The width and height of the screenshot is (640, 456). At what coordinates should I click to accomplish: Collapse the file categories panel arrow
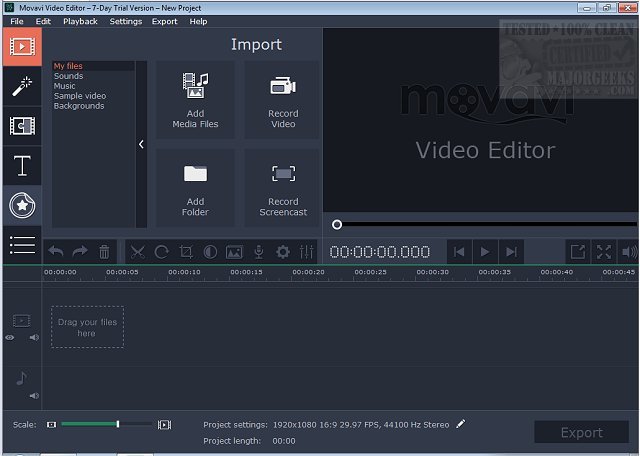tap(141, 144)
